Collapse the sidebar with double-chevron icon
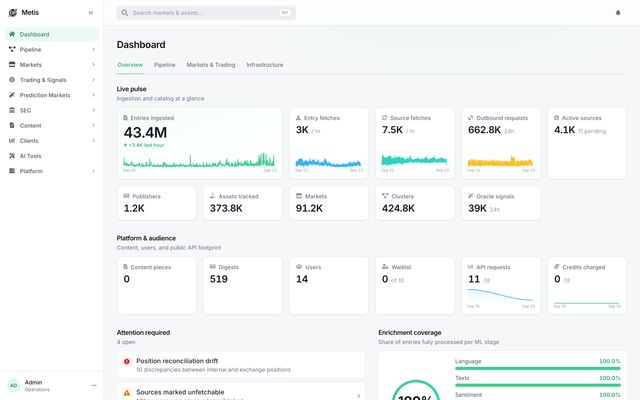640x400 pixels. 91,13
